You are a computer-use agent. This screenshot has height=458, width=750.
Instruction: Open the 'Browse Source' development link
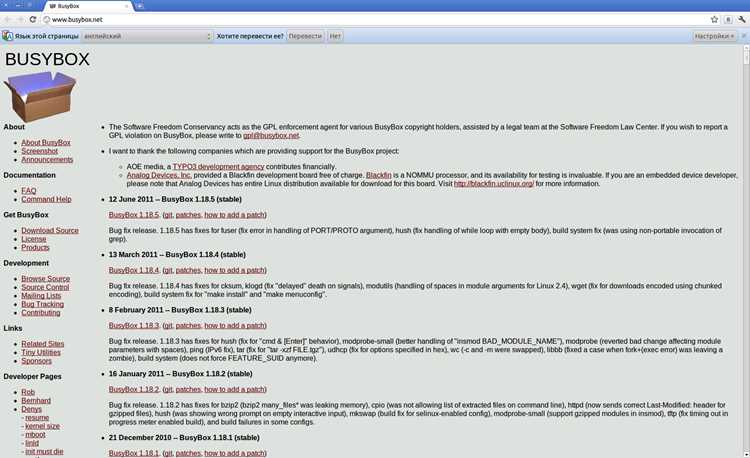tap(45, 279)
